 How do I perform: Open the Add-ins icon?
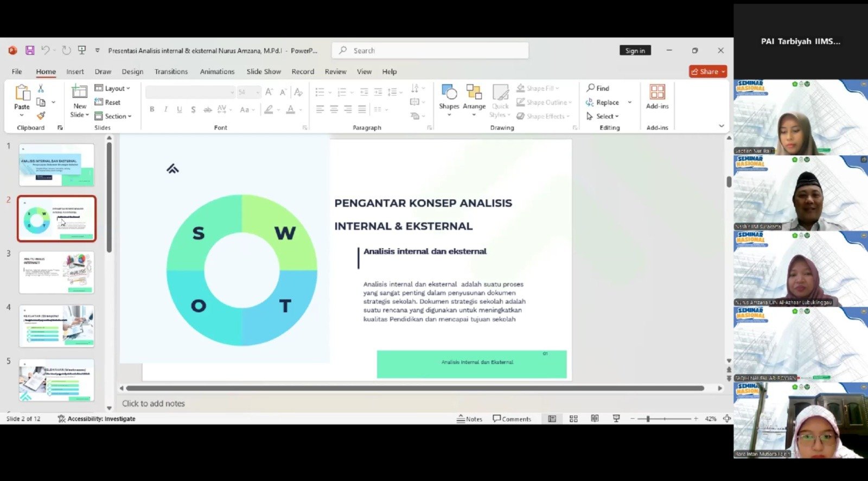point(657,93)
